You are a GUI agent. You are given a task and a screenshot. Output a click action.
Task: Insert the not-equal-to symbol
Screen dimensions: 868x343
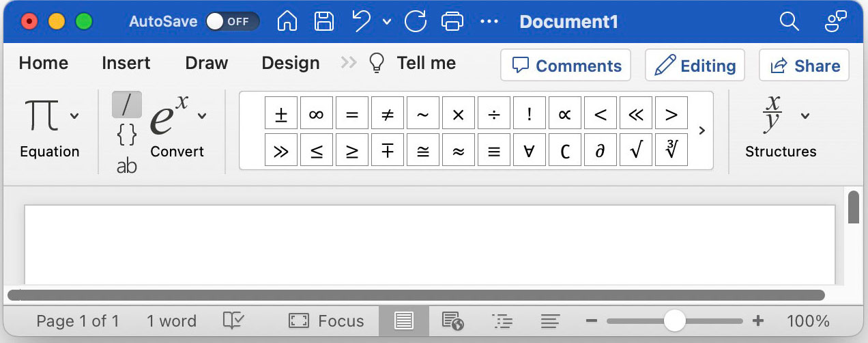tap(387, 113)
